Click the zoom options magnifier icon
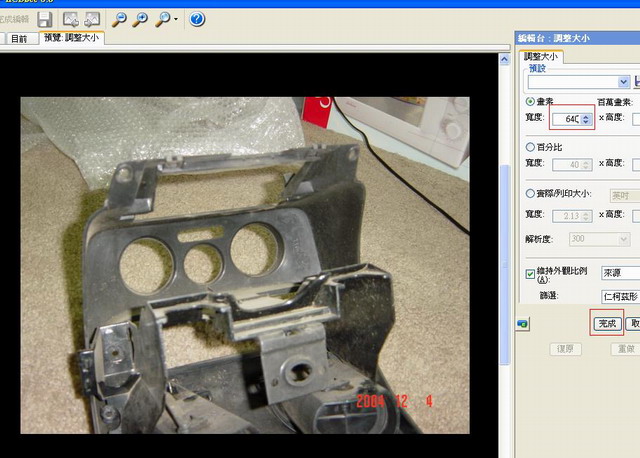 [x=161, y=18]
